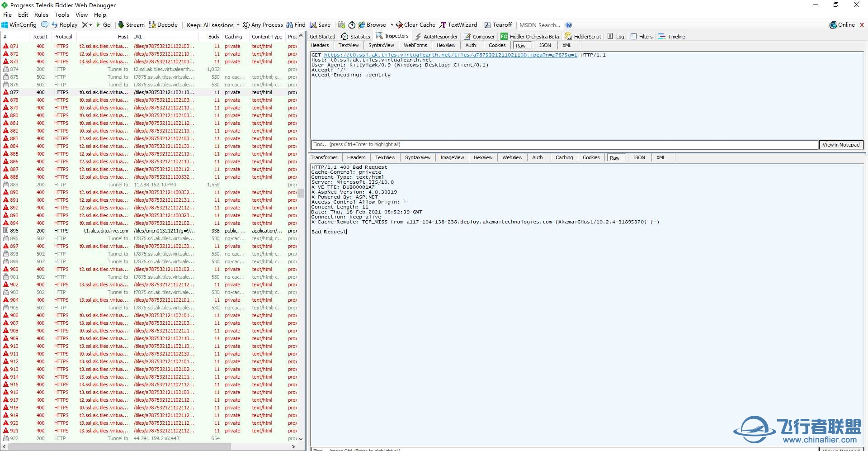This screenshot has height=451, width=868.
Task: Click the MSDN Search field
Action: (540, 25)
